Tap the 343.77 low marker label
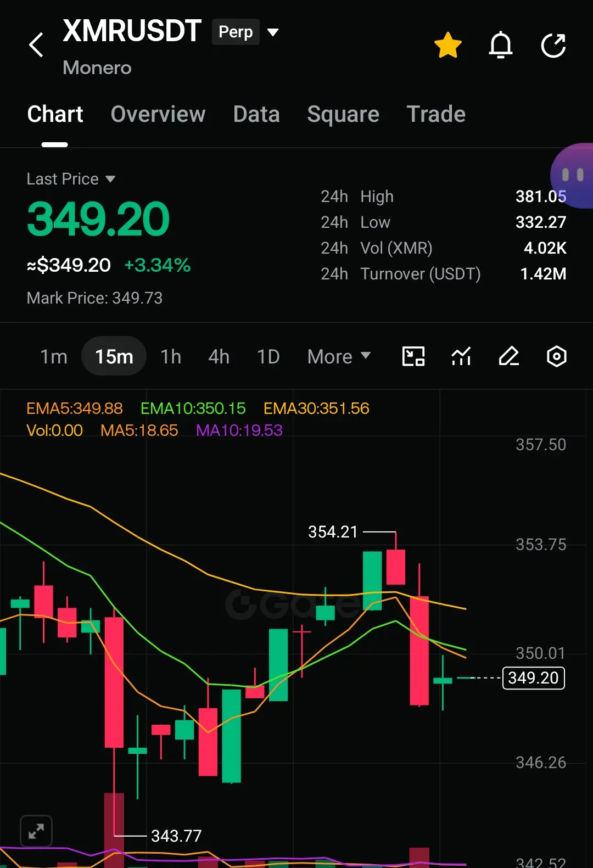This screenshot has height=868, width=593. tap(176, 836)
